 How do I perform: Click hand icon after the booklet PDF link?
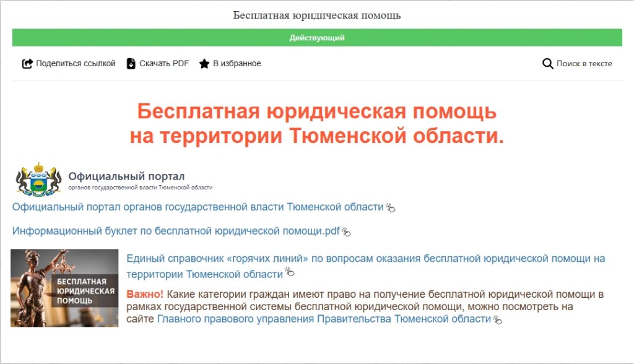click(x=346, y=232)
